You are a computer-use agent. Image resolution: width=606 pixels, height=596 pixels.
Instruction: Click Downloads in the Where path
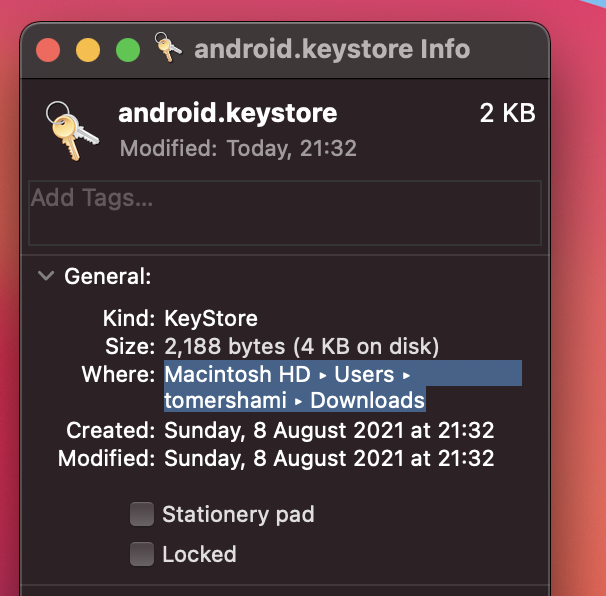point(368,400)
